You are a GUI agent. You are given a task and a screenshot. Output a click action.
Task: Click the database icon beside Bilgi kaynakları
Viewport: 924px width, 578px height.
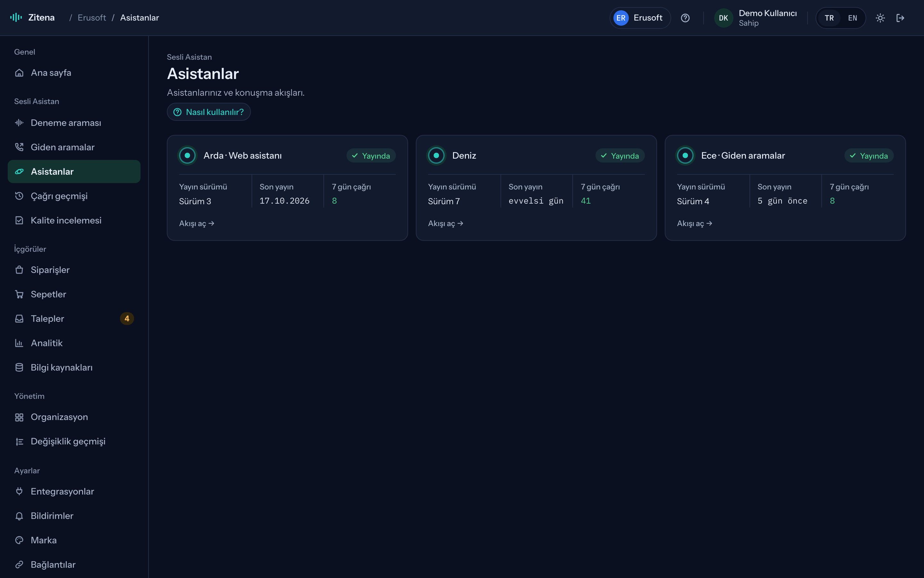pyautogui.click(x=19, y=368)
